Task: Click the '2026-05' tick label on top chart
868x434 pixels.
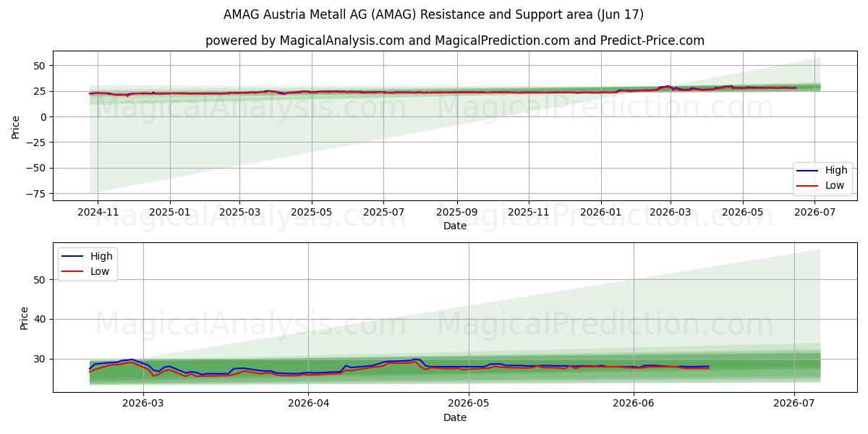Action: 742,212
